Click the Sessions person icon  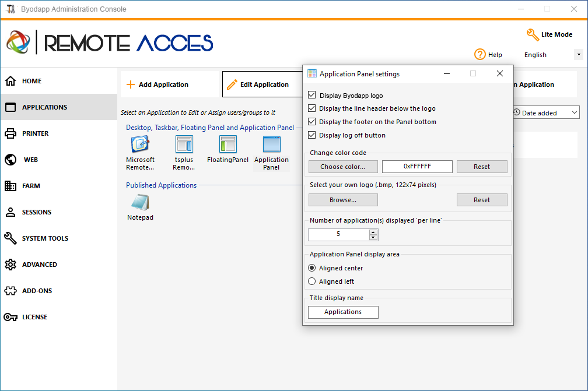(10, 212)
